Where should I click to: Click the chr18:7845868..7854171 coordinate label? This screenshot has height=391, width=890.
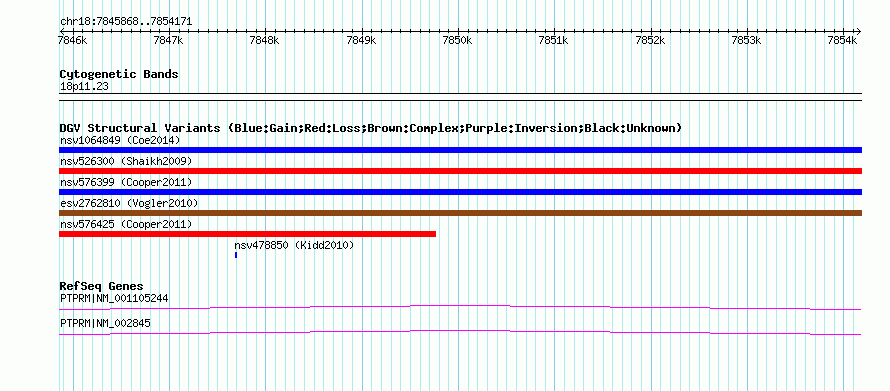point(126,22)
